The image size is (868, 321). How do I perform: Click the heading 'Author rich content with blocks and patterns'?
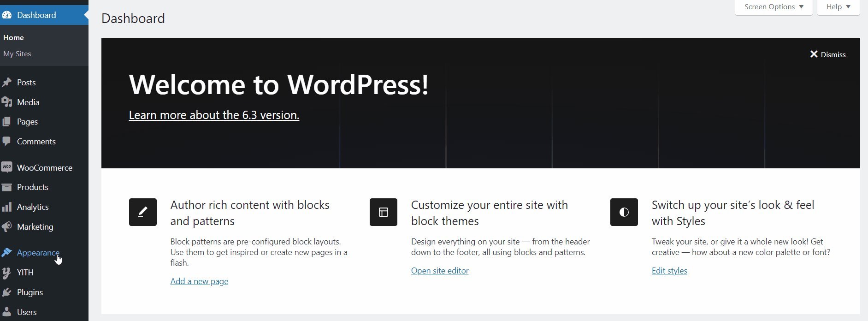[x=250, y=213]
